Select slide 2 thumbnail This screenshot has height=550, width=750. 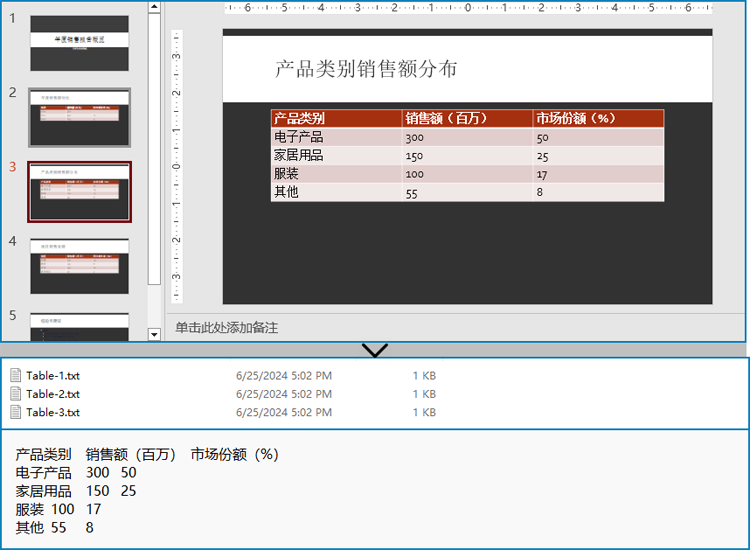coord(79,117)
